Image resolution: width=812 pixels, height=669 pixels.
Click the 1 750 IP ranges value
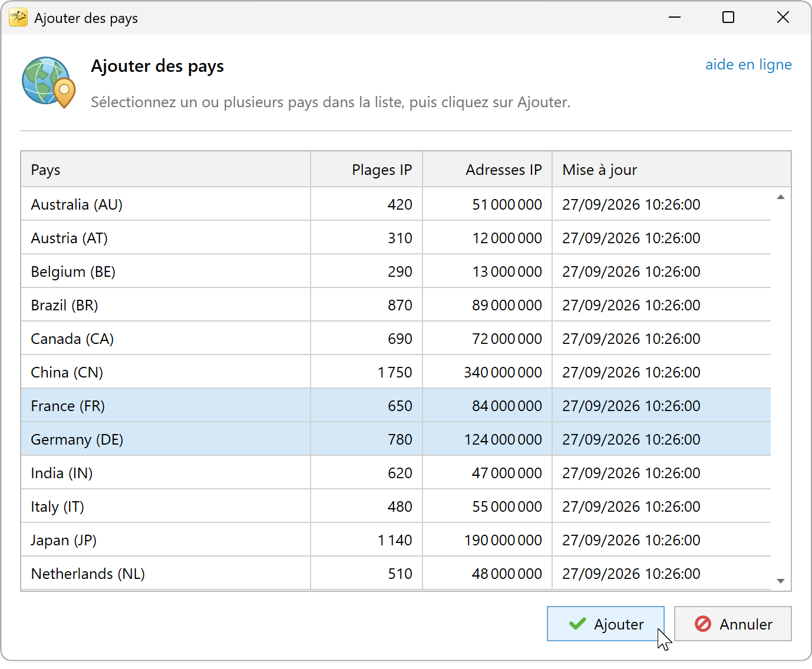(x=395, y=372)
